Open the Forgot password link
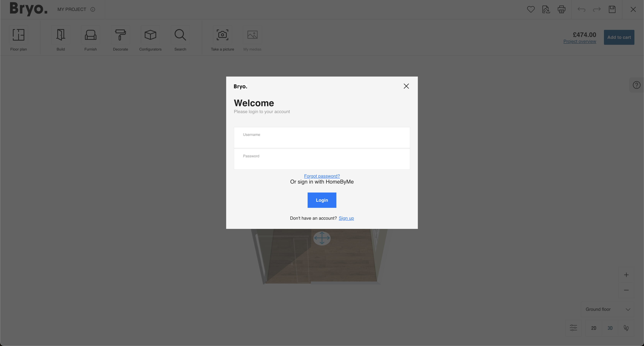The image size is (644, 346). pos(322,176)
